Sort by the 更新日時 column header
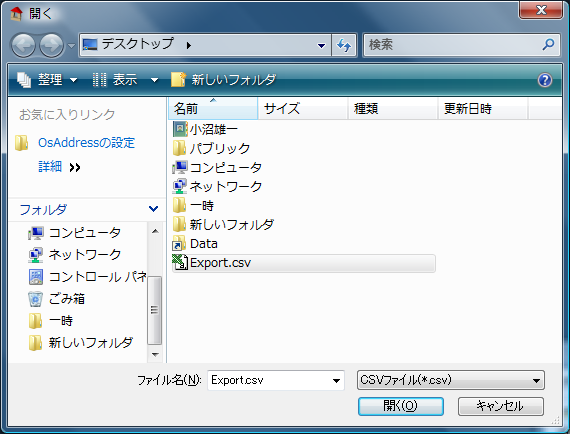Viewport: 570px width, 434px height. (x=482, y=108)
